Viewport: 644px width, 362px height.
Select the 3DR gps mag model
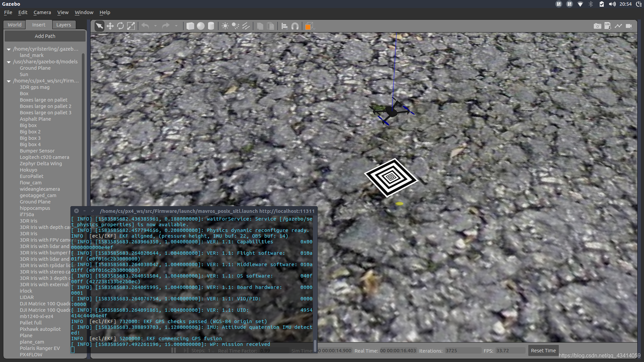(35, 87)
